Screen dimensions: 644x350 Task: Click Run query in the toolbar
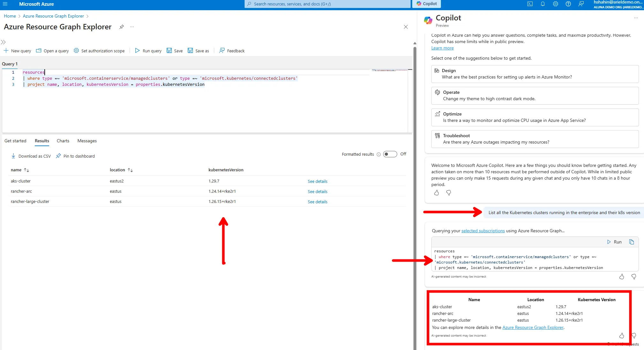(148, 51)
